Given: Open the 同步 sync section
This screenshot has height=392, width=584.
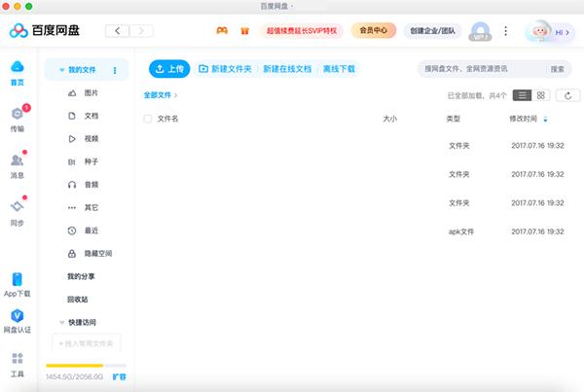Looking at the screenshot, I should 18,213.
